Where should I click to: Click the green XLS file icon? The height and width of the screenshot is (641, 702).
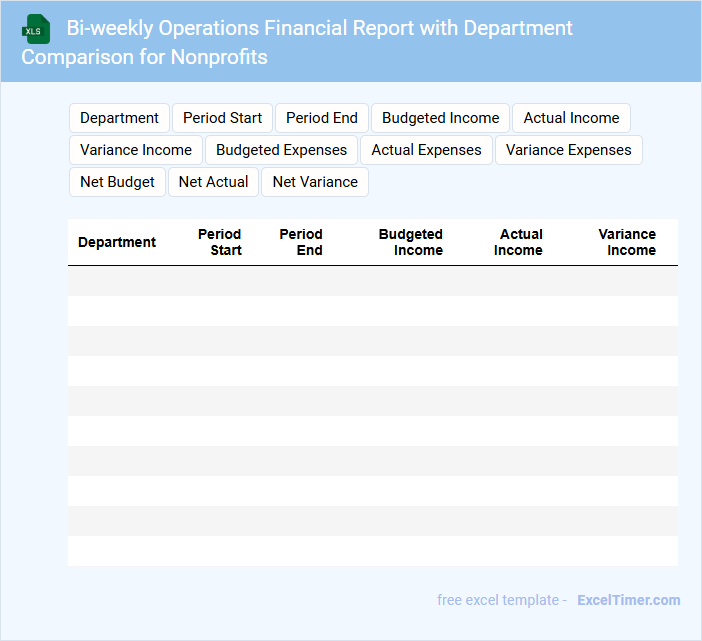[36, 29]
